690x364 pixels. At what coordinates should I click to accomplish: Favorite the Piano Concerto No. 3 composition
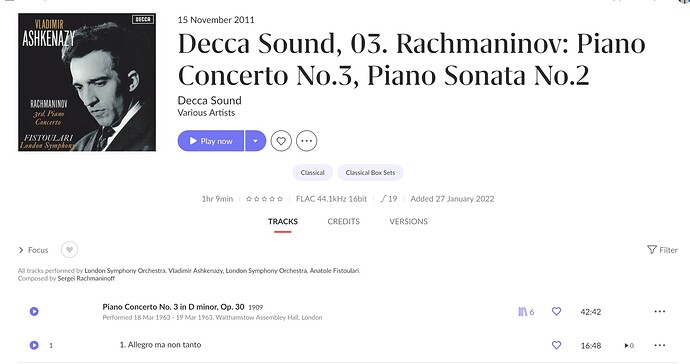point(556,311)
